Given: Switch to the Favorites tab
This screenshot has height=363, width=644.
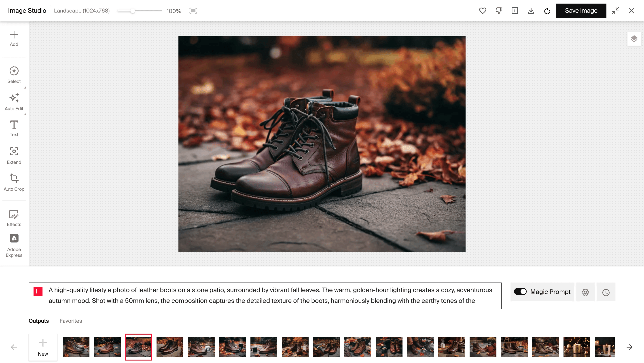Looking at the screenshot, I should 71,321.
